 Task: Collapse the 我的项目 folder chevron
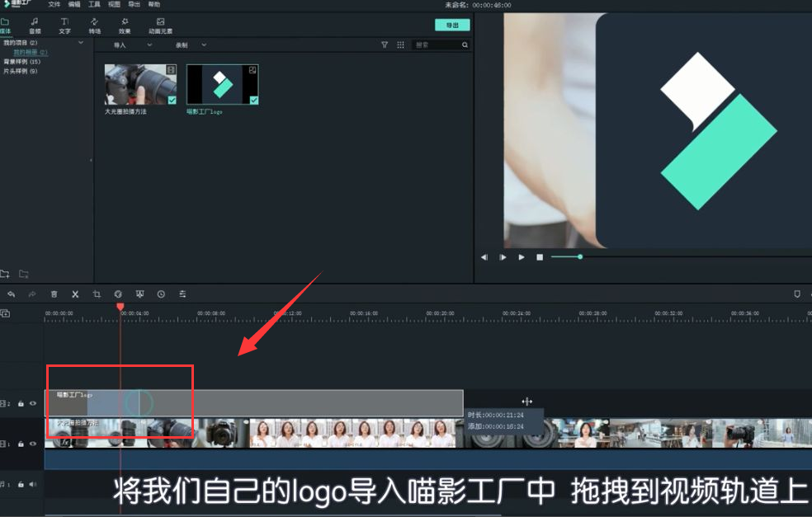[x=81, y=42]
